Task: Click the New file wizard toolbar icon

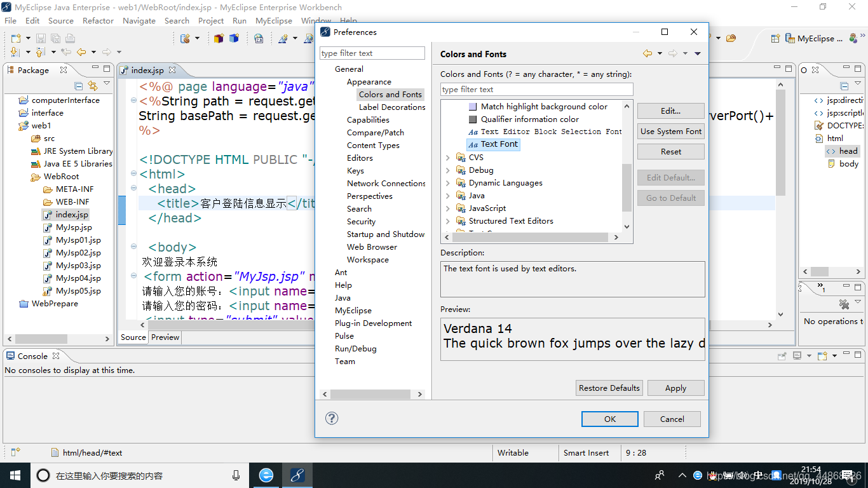Action: tap(16, 39)
